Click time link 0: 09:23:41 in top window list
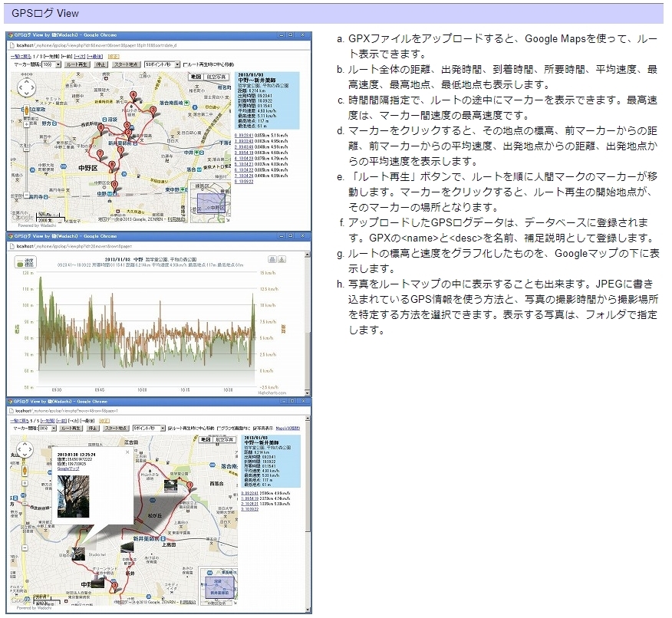This screenshot has height=618, width=672. tap(244, 135)
